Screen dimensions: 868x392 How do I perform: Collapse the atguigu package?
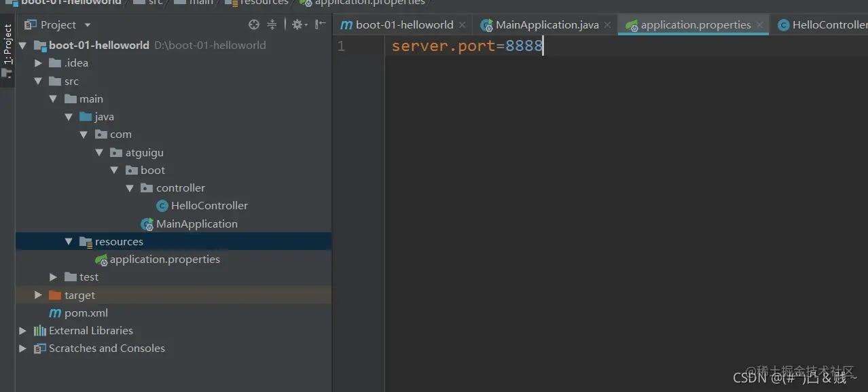point(99,153)
